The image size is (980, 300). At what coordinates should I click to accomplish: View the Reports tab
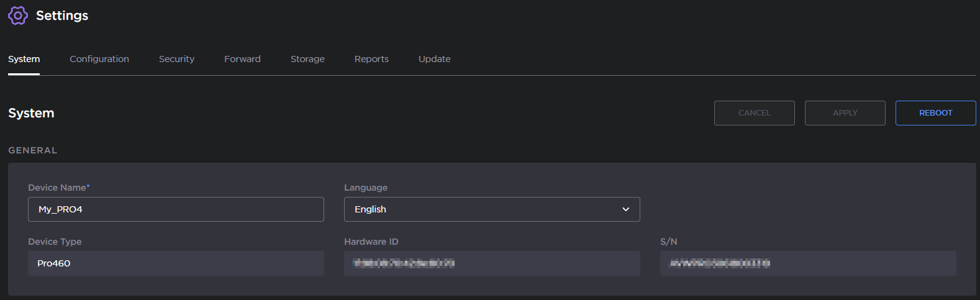pos(371,59)
